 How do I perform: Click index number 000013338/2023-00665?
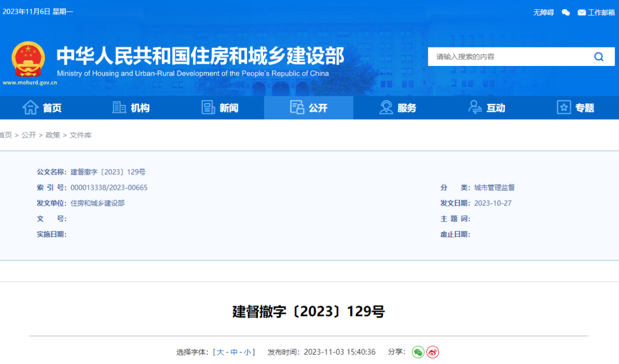point(109,187)
